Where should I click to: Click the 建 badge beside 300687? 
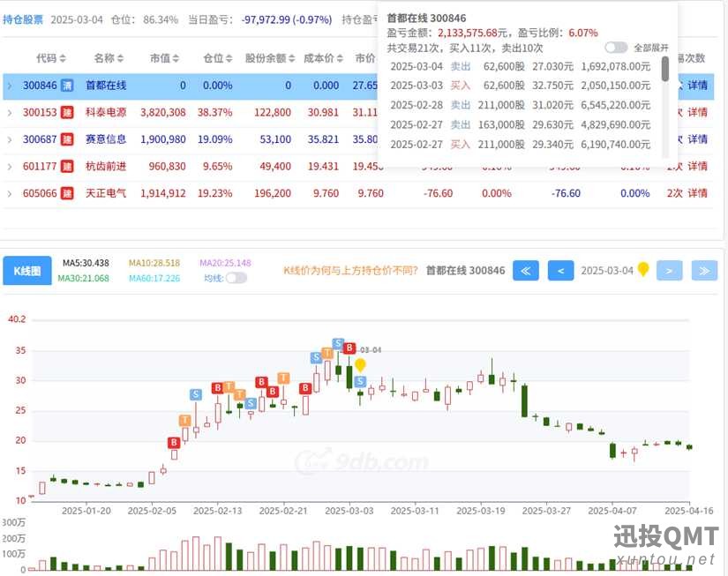[x=67, y=139]
